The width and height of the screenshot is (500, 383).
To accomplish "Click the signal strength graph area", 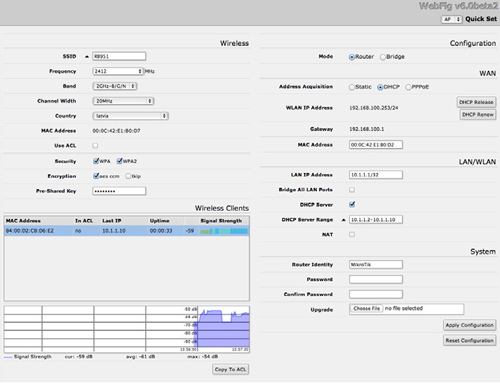I will click(x=127, y=329).
